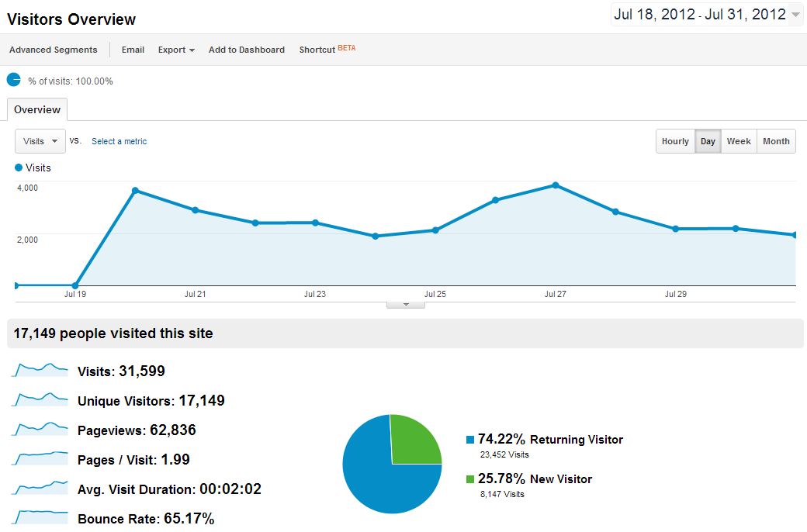Screen dimensions: 807x532
Task: Click the percent of visits pie icon
Action: 14,80
